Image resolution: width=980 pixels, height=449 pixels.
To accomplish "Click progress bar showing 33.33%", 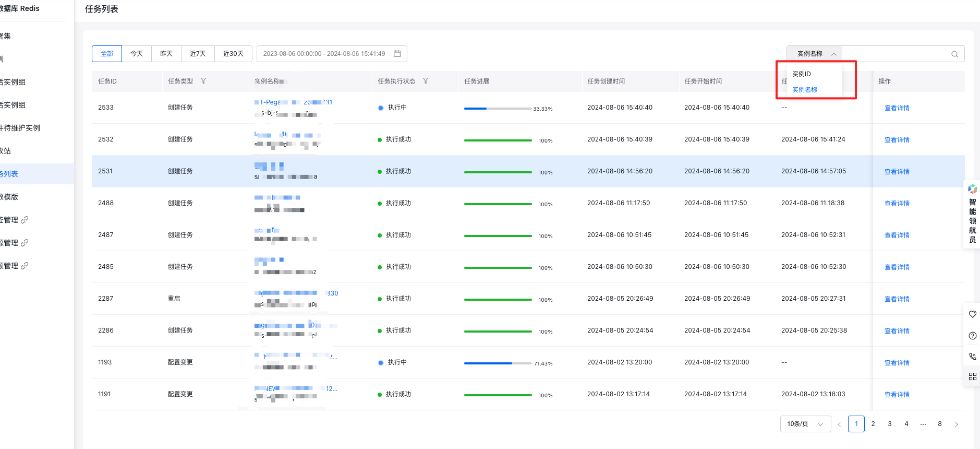I will (x=498, y=109).
